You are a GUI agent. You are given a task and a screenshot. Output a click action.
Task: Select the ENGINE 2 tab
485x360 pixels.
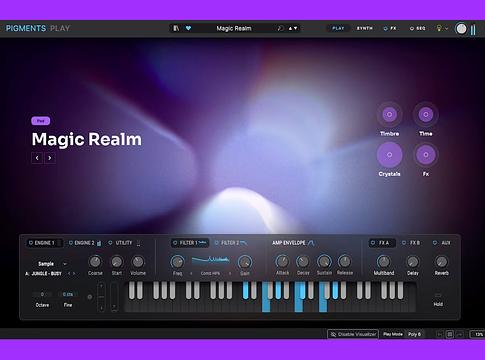point(84,243)
